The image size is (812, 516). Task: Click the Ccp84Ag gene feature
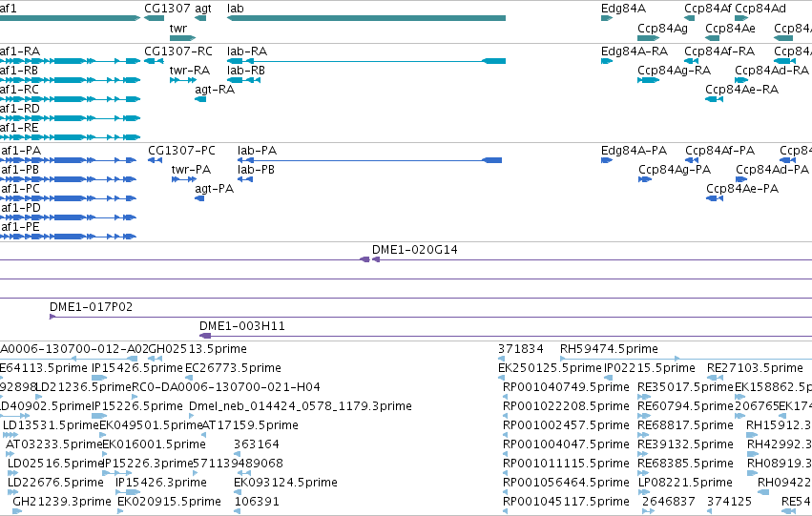tap(648, 38)
